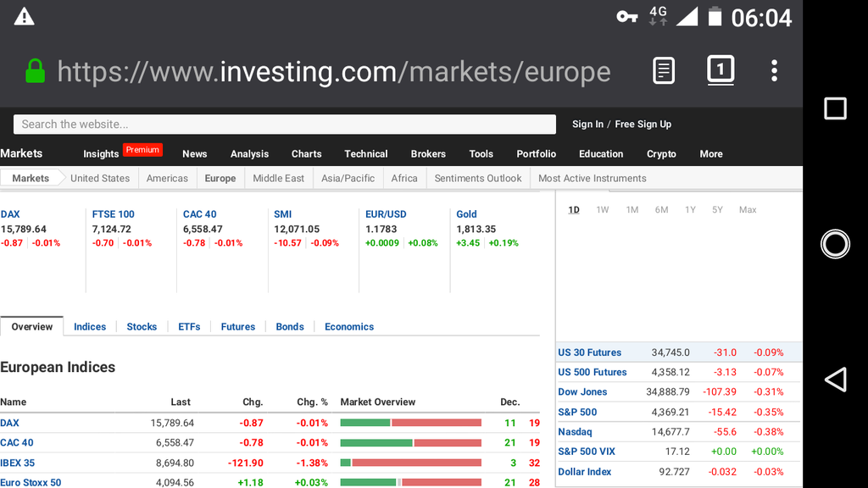Switch to the Futures tab
The image size is (868, 488).
[237, 326]
